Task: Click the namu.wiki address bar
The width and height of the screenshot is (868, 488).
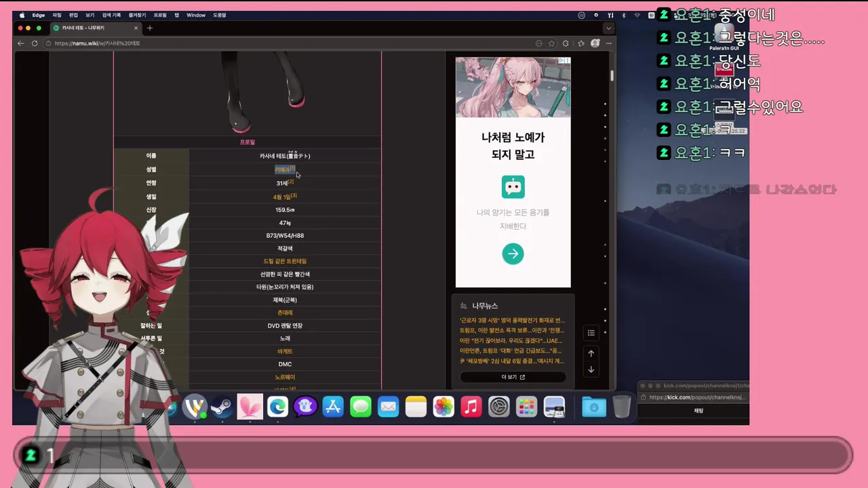Action: 292,43
